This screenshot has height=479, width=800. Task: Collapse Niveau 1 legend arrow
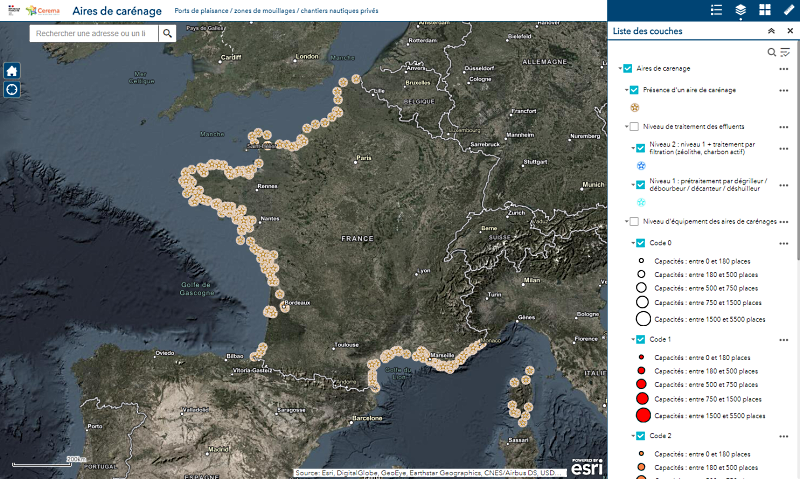pyautogui.click(x=633, y=185)
